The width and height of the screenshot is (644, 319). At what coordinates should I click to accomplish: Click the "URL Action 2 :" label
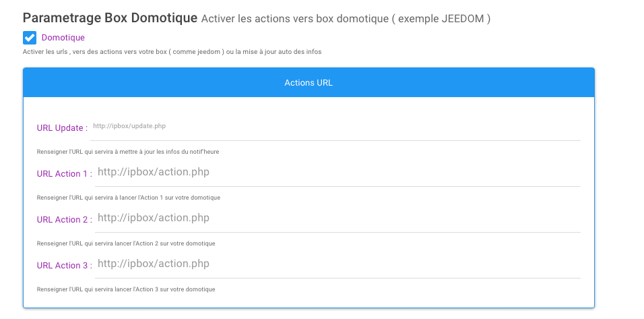click(65, 220)
